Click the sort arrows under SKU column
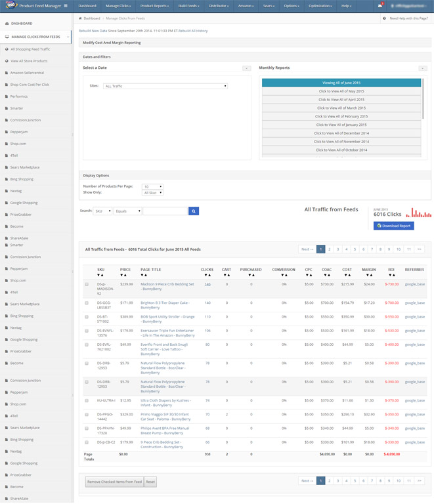Viewport: 434px width, 504px height. 100,275
